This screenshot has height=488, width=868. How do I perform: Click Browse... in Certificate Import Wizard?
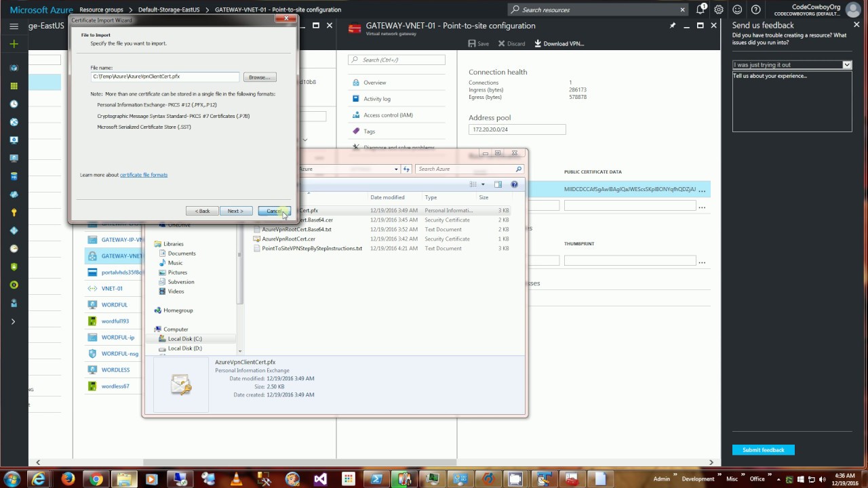point(260,77)
